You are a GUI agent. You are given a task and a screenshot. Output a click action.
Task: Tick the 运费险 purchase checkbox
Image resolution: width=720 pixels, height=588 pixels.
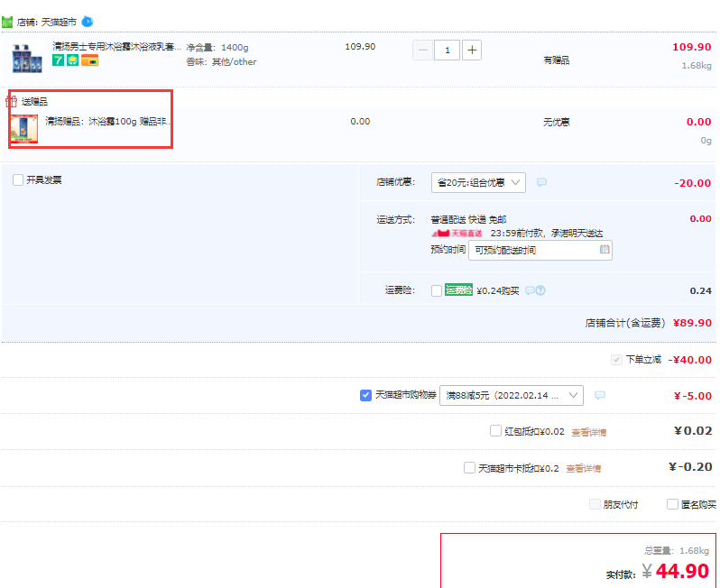pyautogui.click(x=437, y=290)
